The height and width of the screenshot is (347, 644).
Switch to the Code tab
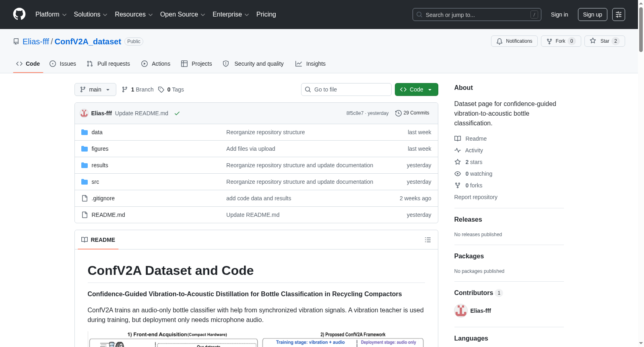(x=28, y=64)
